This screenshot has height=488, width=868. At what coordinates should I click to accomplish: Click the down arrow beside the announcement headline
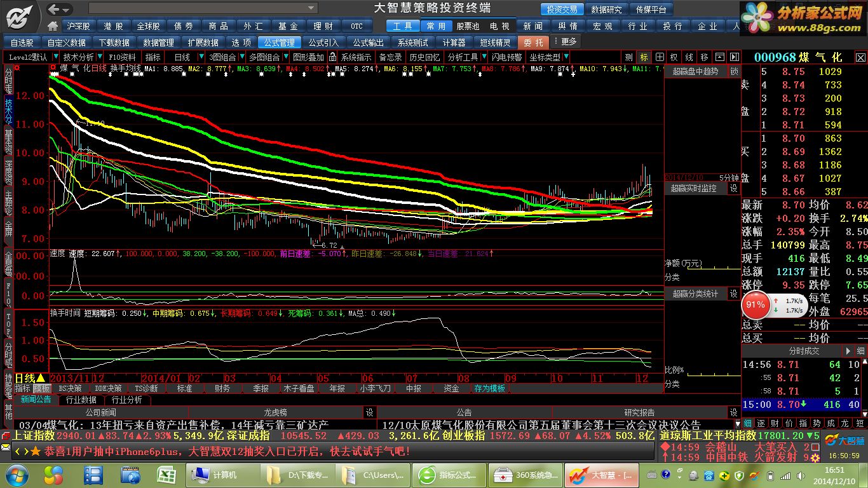point(736,424)
